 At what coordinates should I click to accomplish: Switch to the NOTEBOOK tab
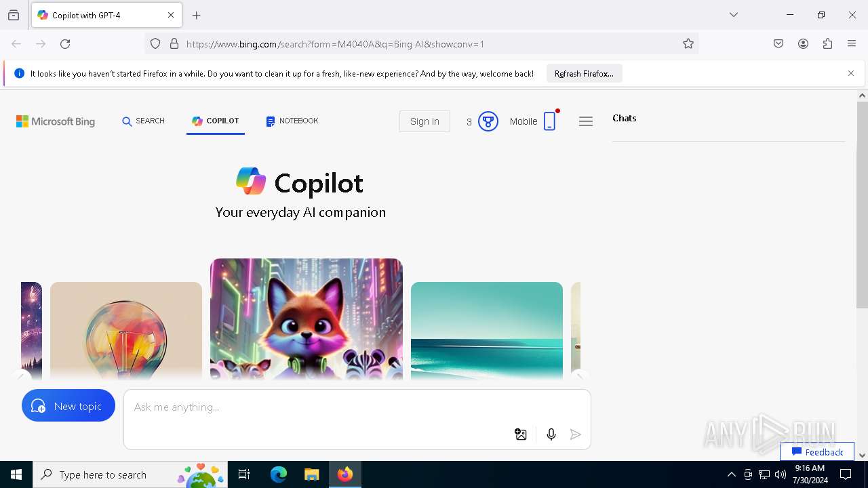(x=292, y=121)
